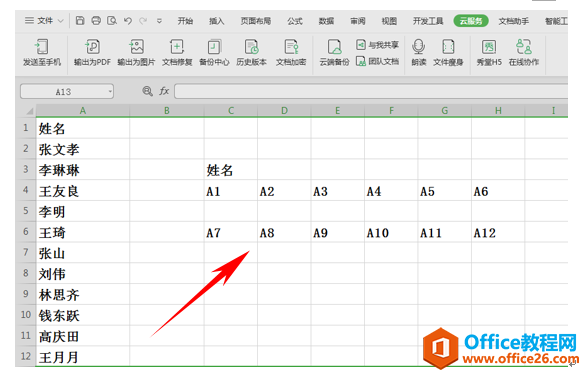The height and width of the screenshot is (376, 586).
Task: Select the cell containing A12 text
Action: (x=498, y=232)
